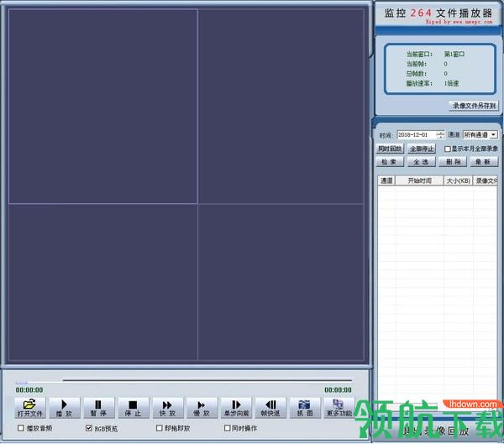This screenshot has width=504, height=444.
Task: Delete recordings using 删除 button
Action: coord(453,162)
